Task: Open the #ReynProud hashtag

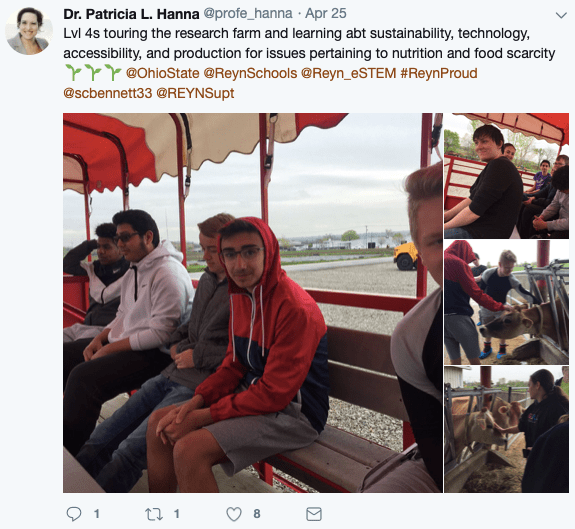Action: click(x=439, y=73)
